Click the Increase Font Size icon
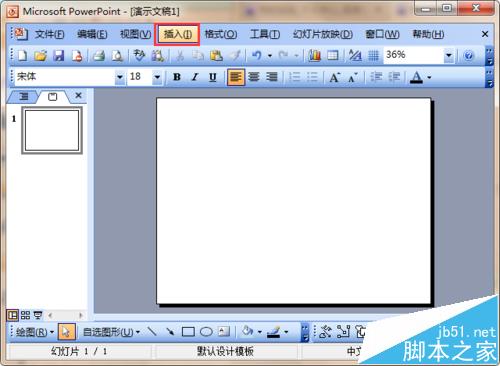The height and width of the screenshot is (366, 500). pos(334,77)
